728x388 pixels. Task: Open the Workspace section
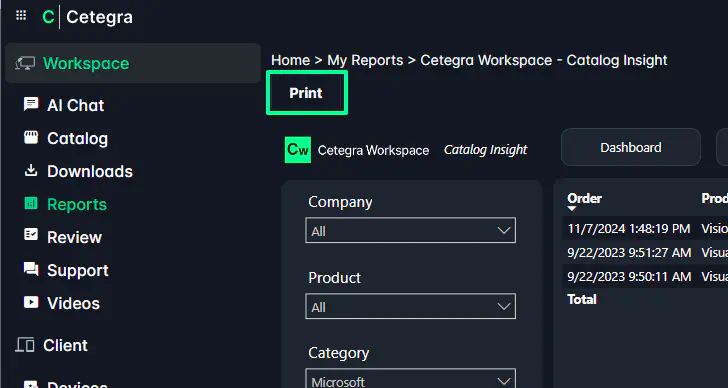coord(133,63)
